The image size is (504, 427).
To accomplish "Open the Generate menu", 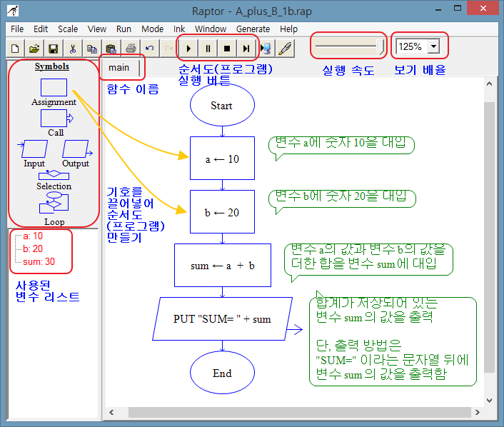I will click(x=253, y=29).
